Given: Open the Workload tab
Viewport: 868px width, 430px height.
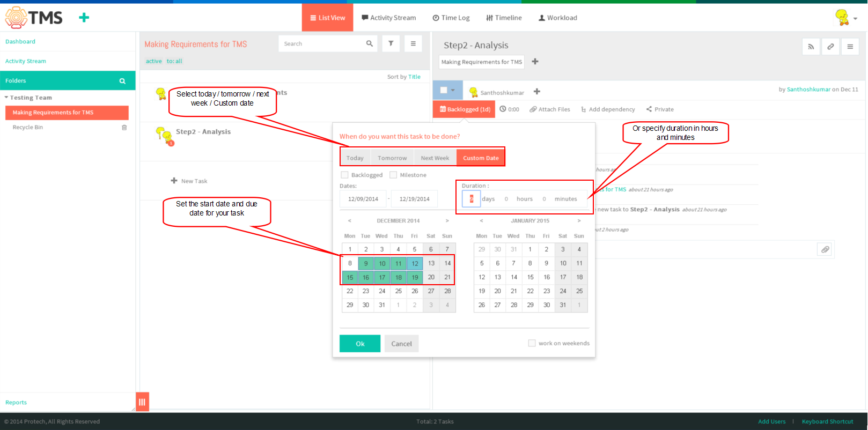Looking at the screenshot, I should coord(558,18).
